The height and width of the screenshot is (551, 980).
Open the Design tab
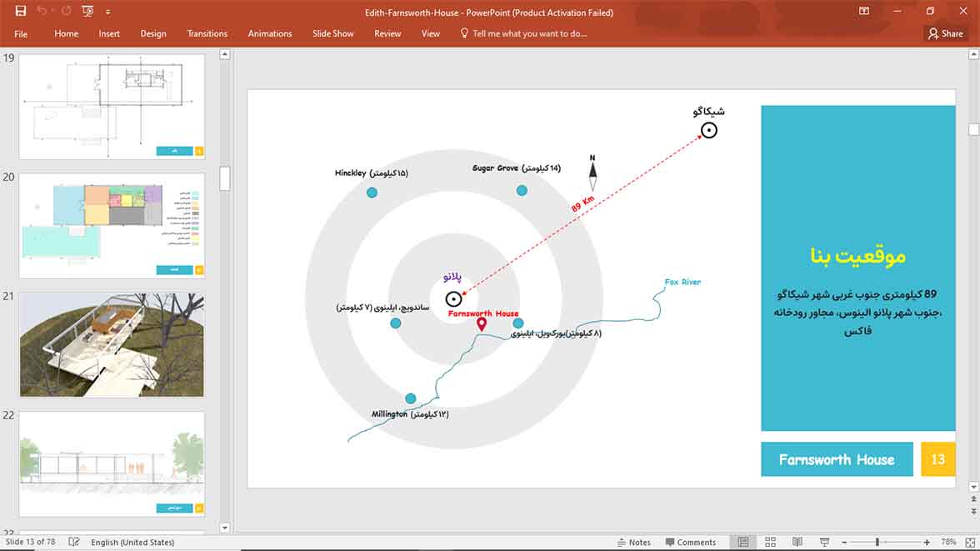[153, 34]
